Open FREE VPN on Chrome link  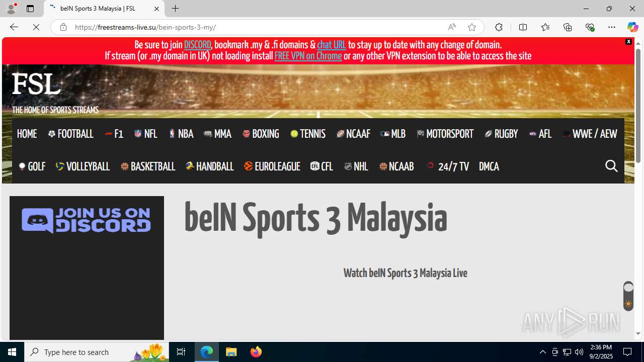click(x=308, y=56)
